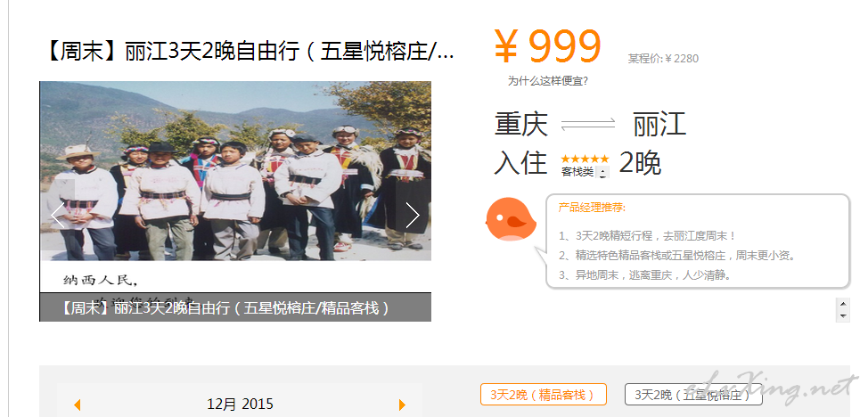Click the gray photo caption bar

pyautogui.click(x=235, y=307)
